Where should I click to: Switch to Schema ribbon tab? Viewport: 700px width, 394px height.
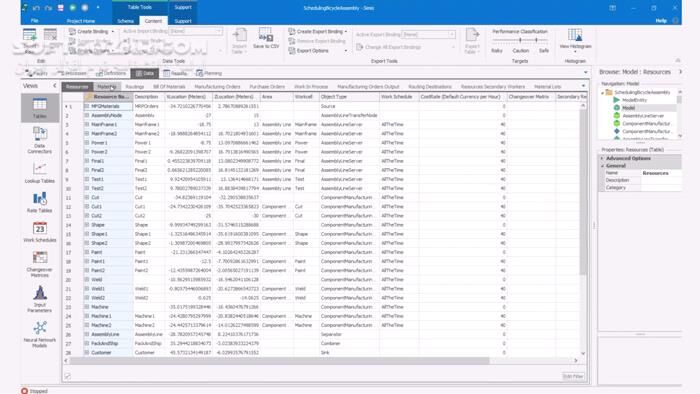[125, 21]
